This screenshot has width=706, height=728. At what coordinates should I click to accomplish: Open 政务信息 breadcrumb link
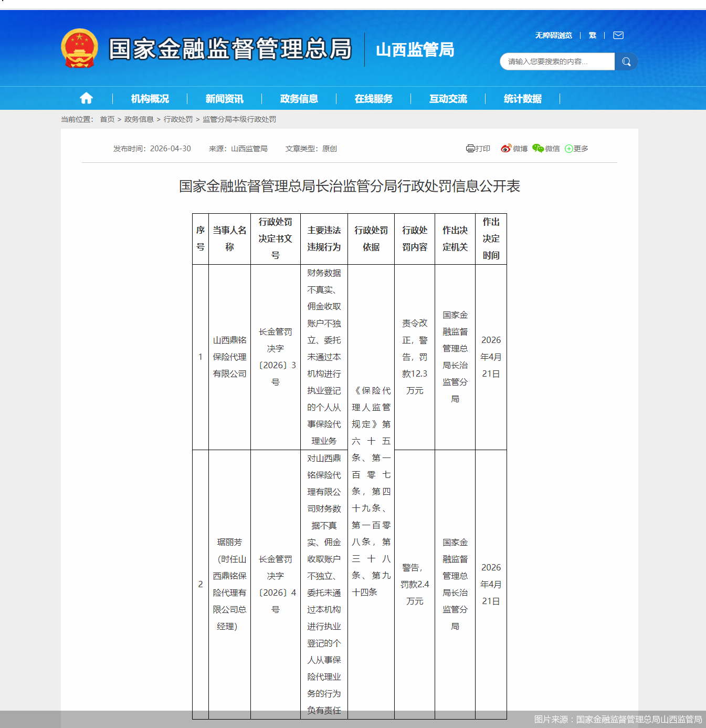tap(139, 119)
